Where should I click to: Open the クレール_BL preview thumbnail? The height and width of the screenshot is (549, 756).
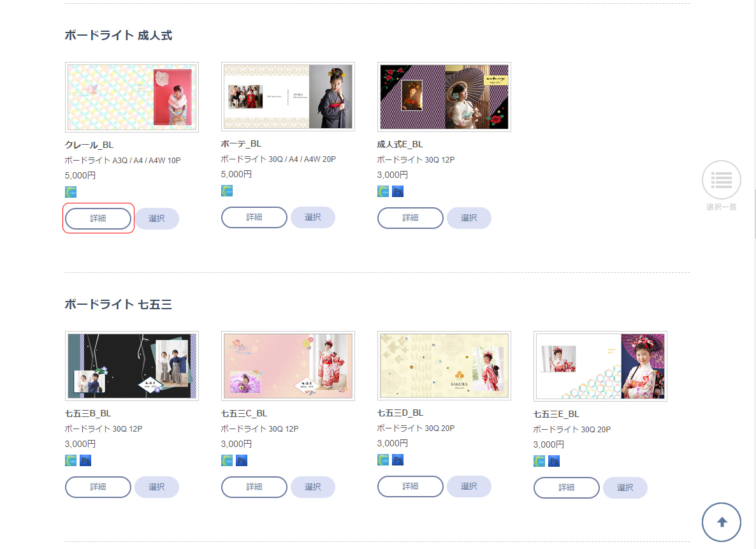click(x=132, y=97)
